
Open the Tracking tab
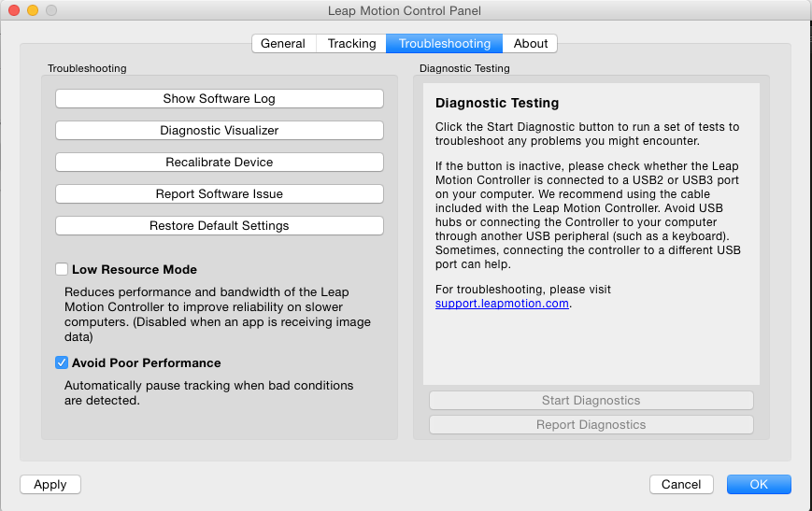pos(351,44)
